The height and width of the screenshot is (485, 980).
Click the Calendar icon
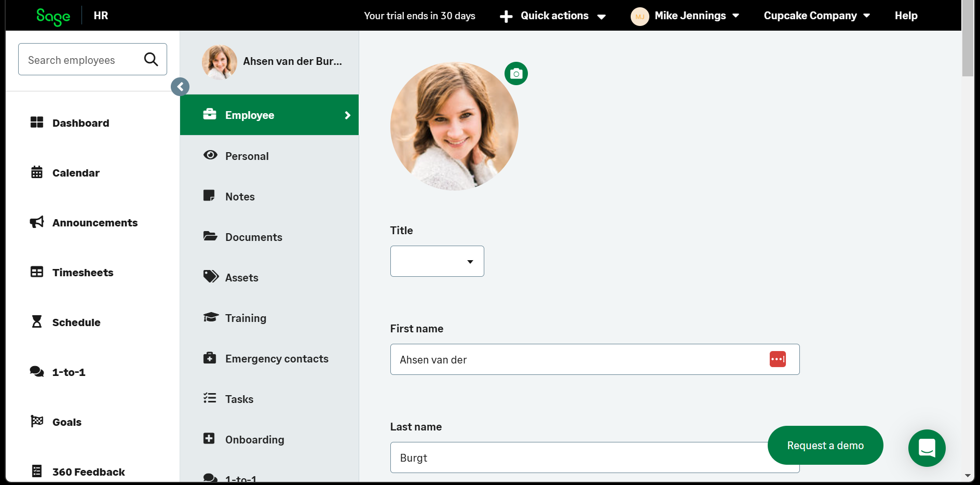click(x=37, y=172)
